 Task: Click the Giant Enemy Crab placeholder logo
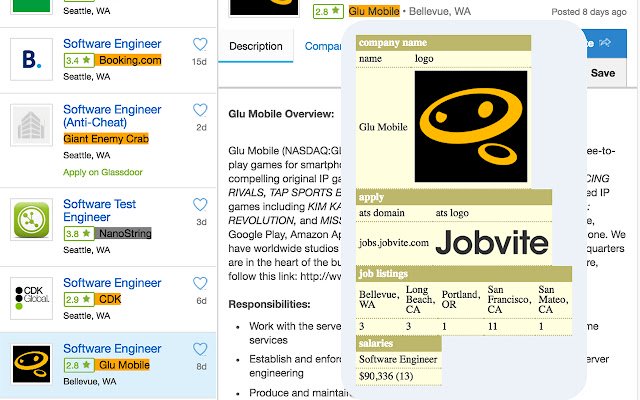click(x=31, y=125)
